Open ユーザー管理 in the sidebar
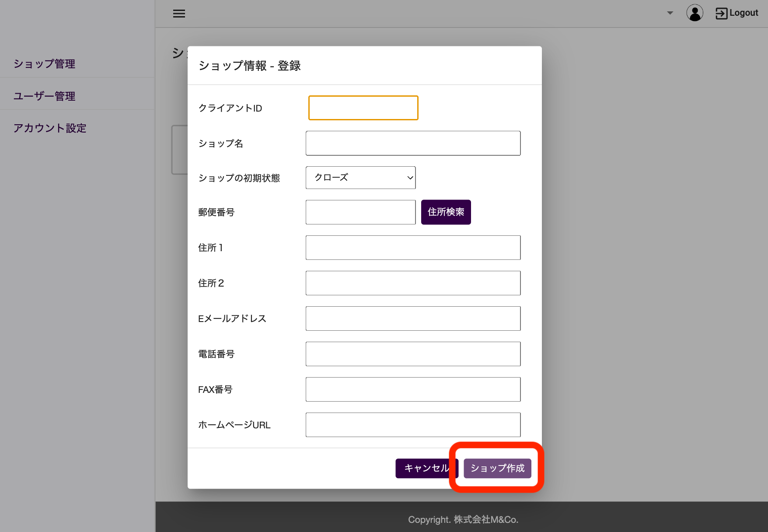The width and height of the screenshot is (768, 532). 44,96
